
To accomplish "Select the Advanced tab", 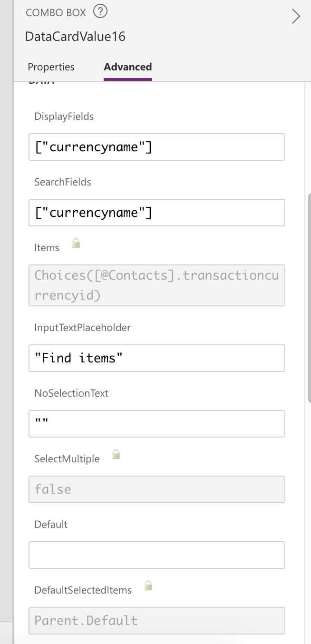I will tap(127, 67).
